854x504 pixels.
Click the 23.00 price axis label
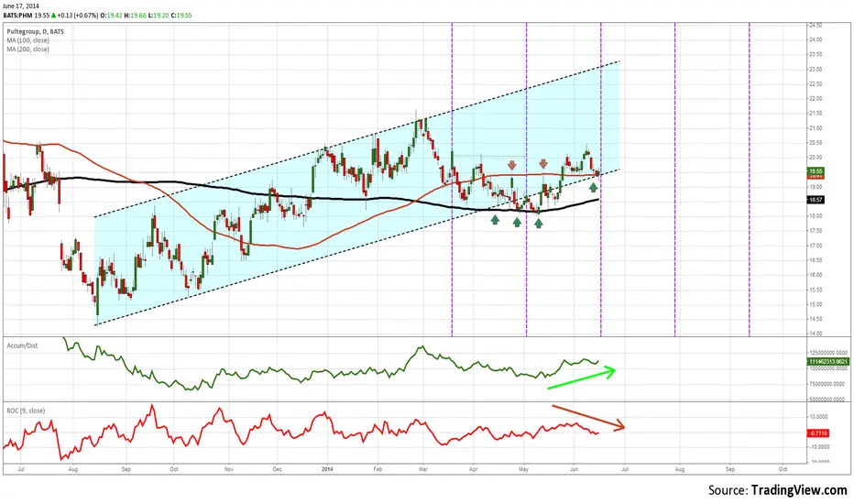[816, 70]
